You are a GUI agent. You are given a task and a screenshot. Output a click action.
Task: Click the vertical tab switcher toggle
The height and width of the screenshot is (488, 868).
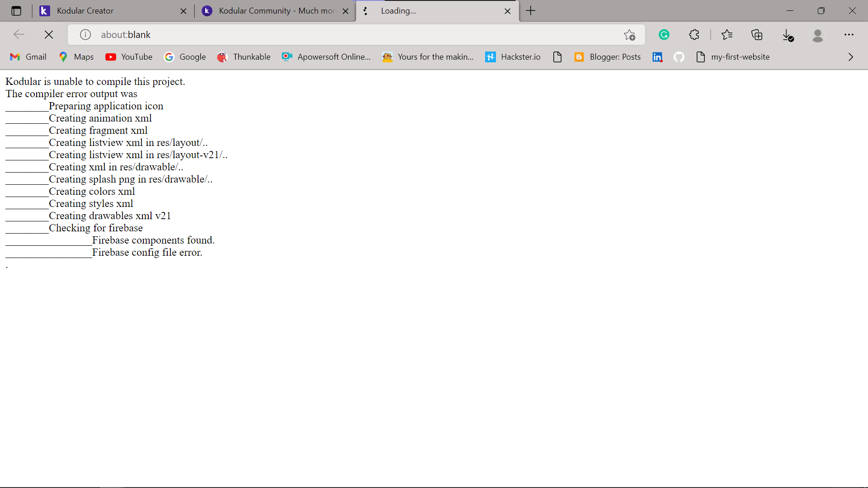click(x=16, y=10)
